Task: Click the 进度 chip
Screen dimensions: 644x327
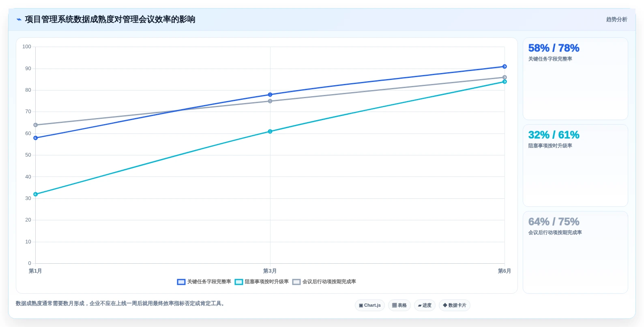Action: (x=425, y=305)
